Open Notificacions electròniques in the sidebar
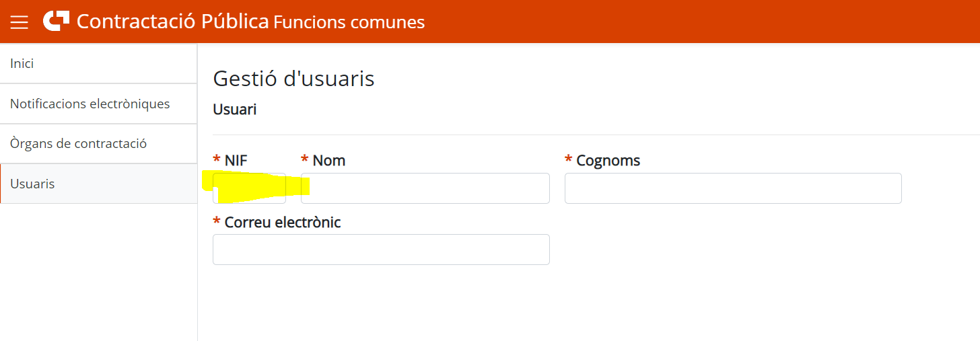Viewport: 980px width, 341px height. pyautogui.click(x=98, y=104)
